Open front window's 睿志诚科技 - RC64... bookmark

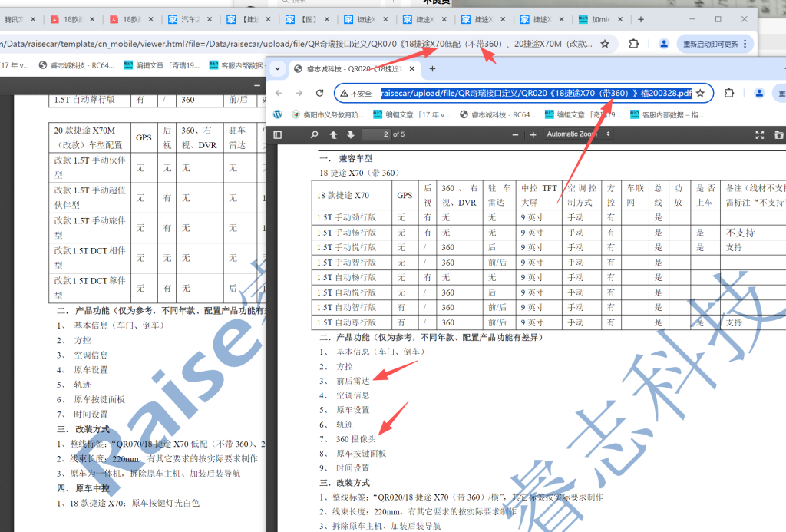(x=497, y=115)
